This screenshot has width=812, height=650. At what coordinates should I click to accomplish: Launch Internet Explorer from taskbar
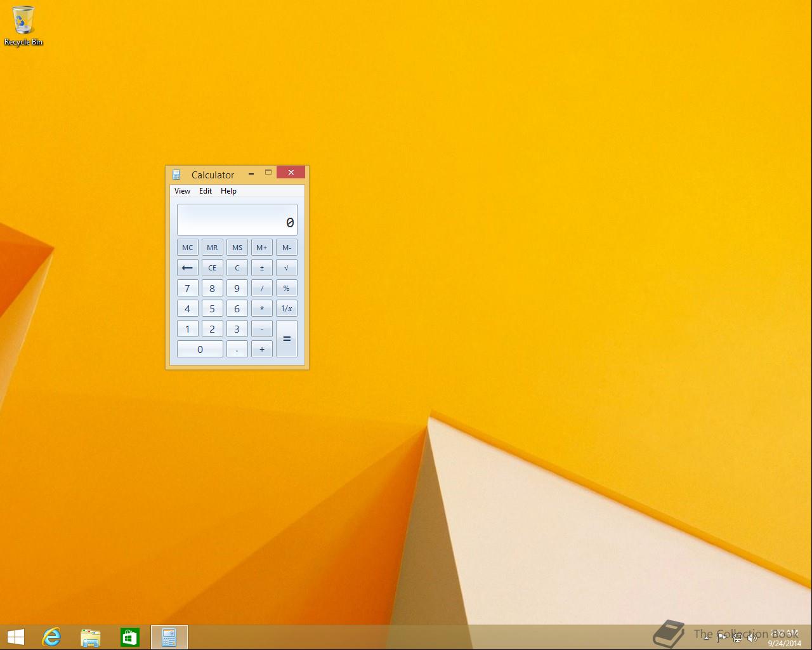tap(51, 637)
